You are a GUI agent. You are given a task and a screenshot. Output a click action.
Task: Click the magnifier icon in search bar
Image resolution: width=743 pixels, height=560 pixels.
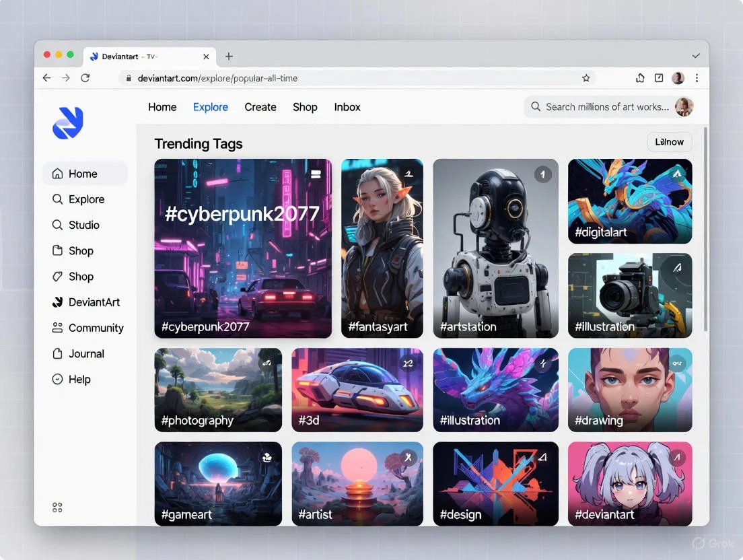536,107
